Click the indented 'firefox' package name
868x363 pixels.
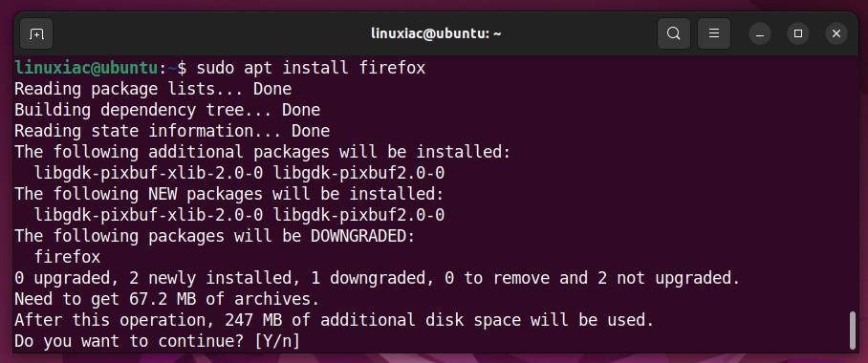(x=68, y=257)
